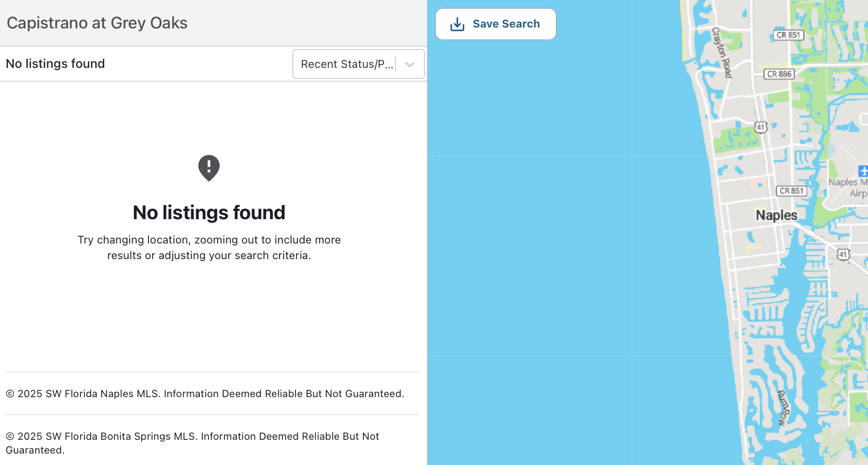Viewport: 868px width, 465px height.
Task: Click the Save Search download icon
Action: tap(457, 24)
